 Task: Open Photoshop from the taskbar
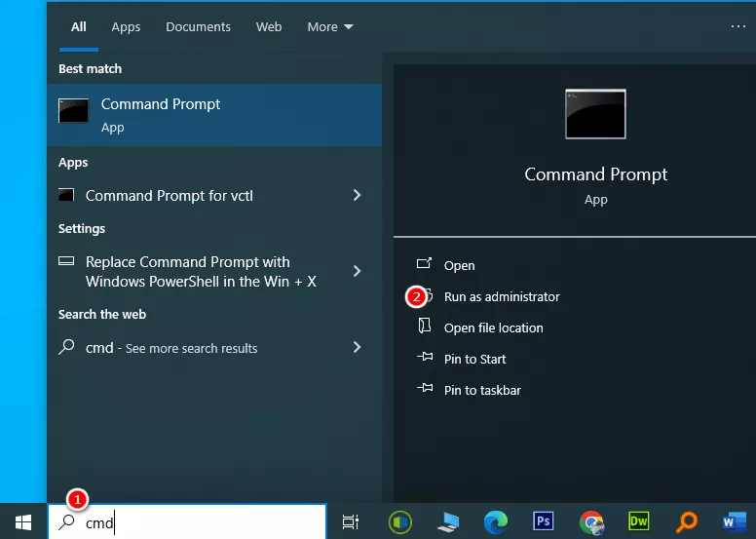pyautogui.click(x=544, y=521)
